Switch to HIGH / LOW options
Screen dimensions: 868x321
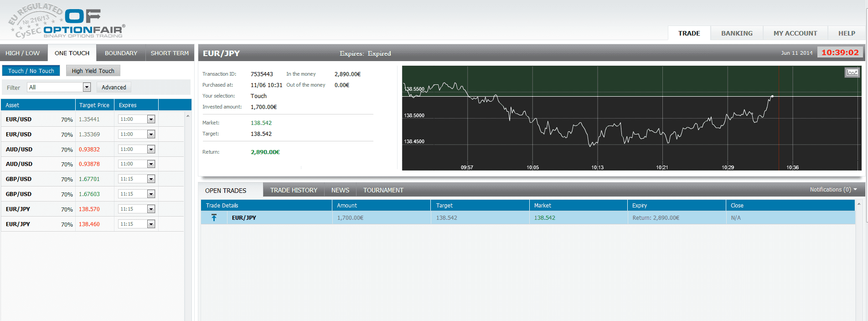(23, 53)
